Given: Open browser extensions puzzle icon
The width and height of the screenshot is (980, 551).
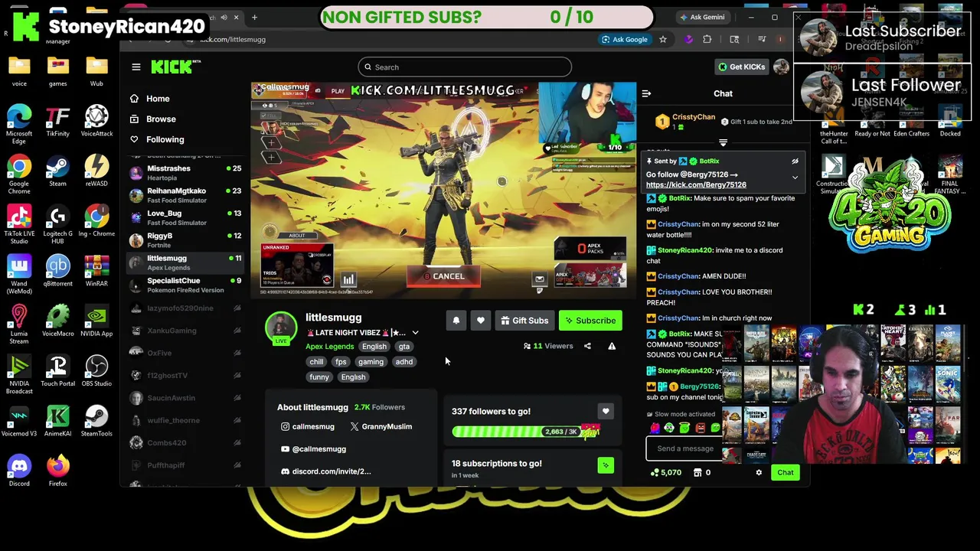Looking at the screenshot, I should point(707,40).
